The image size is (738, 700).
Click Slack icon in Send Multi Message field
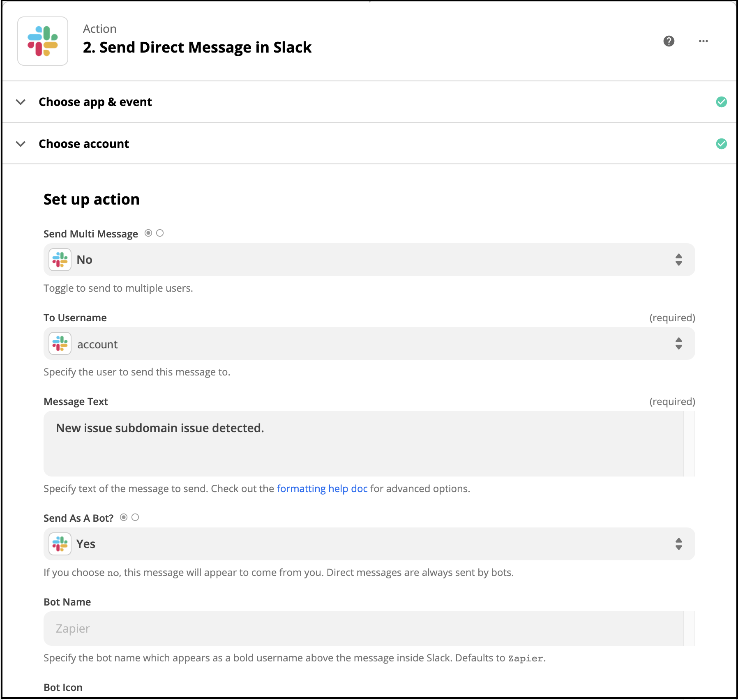point(60,260)
